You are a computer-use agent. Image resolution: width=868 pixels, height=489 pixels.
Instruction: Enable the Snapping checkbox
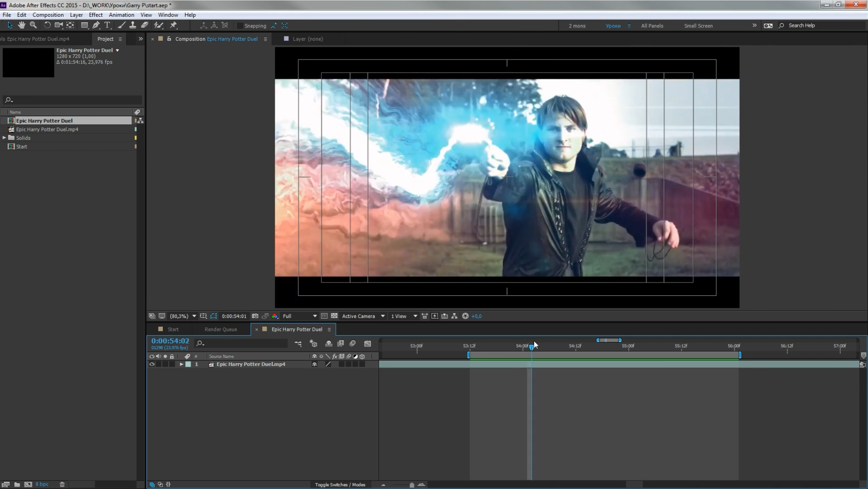240,26
